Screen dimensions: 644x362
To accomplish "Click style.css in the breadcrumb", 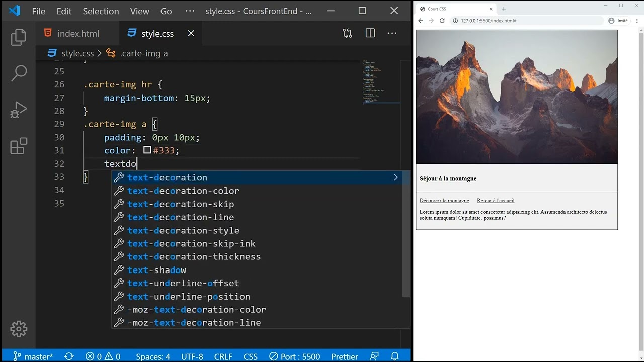I will [77, 53].
